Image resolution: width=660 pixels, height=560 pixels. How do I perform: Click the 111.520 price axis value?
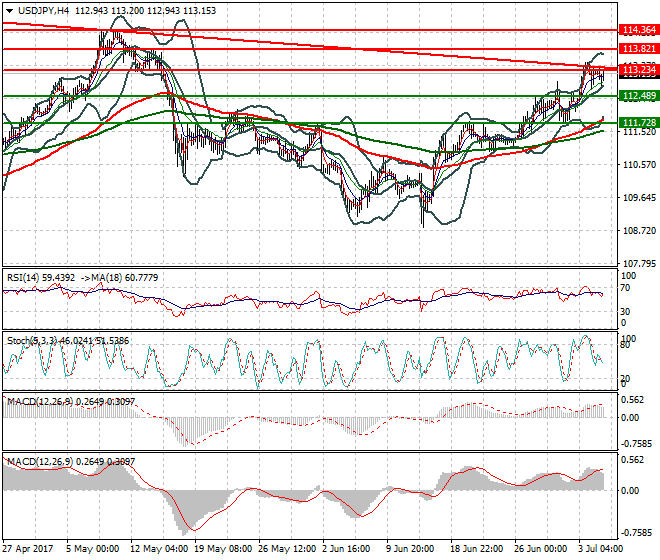[x=639, y=132]
